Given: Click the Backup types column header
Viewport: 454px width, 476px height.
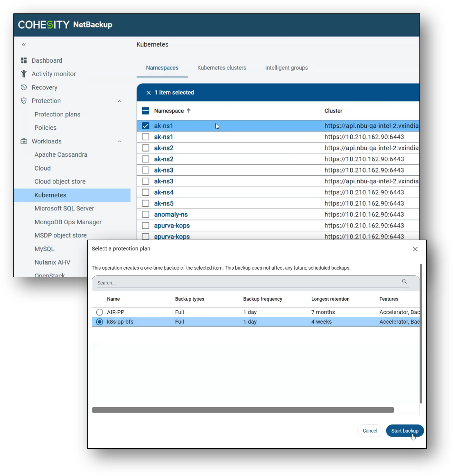Looking at the screenshot, I should click(x=189, y=299).
